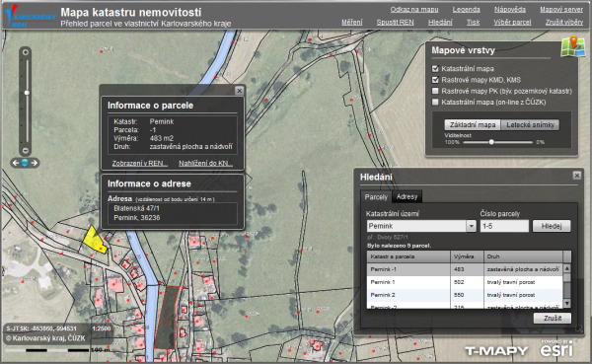
Task: Go to previous map extent arrow
Action: [16, 163]
